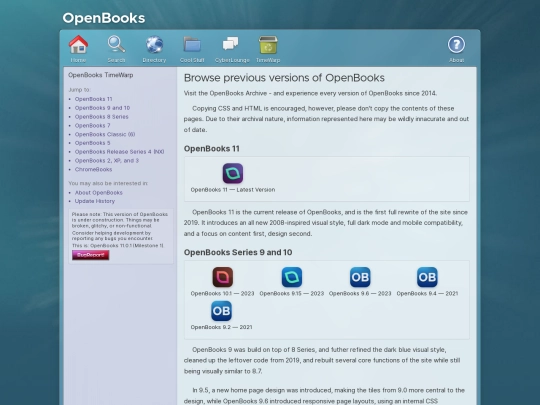
Task: Jump to OpenBooks 9 and 10
Action: [102, 108]
